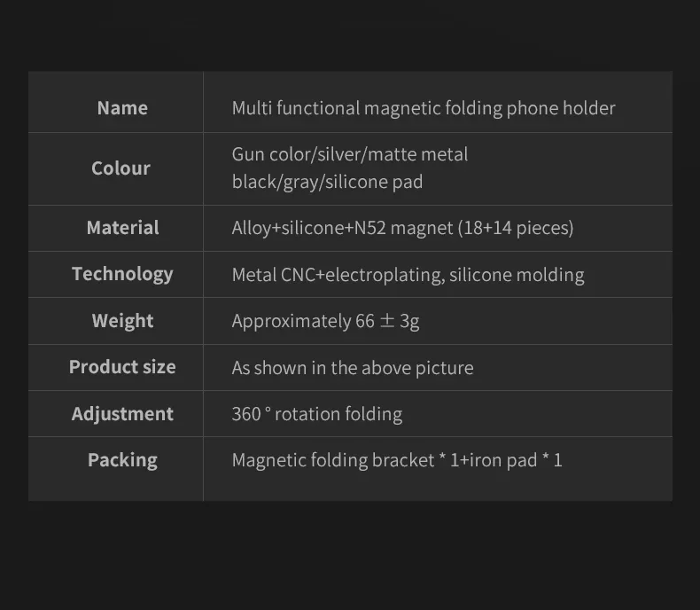Click the 'Approximately 66 ± 3g' value
Image resolution: width=700 pixels, height=610 pixels.
tap(325, 321)
